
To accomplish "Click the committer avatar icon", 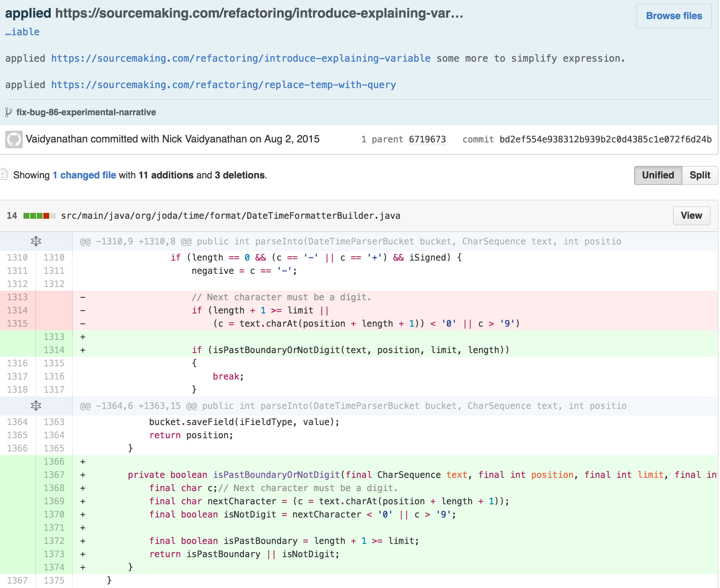I will pos(14,139).
